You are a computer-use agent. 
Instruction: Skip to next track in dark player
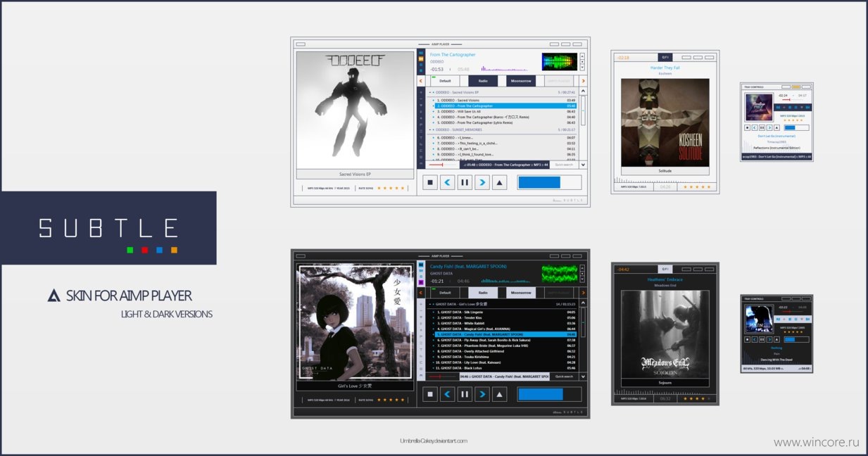coord(482,395)
